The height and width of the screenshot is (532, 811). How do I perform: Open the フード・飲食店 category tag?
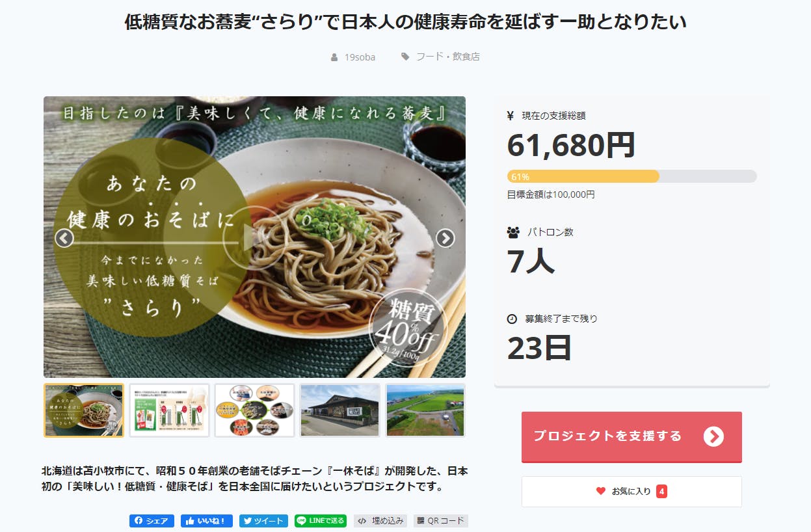pyautogui.click(x=447, y=57)
